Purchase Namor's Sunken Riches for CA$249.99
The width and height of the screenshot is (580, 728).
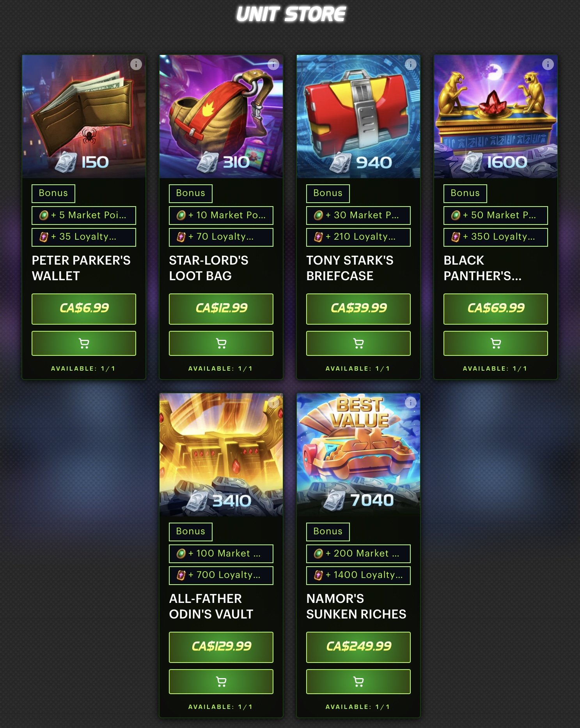tap(358, 647)
